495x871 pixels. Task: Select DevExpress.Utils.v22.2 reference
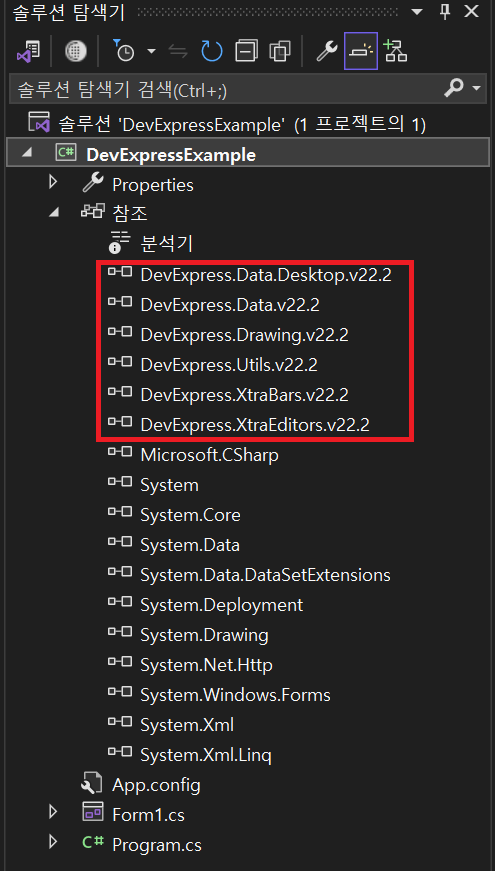coord(229,364)
